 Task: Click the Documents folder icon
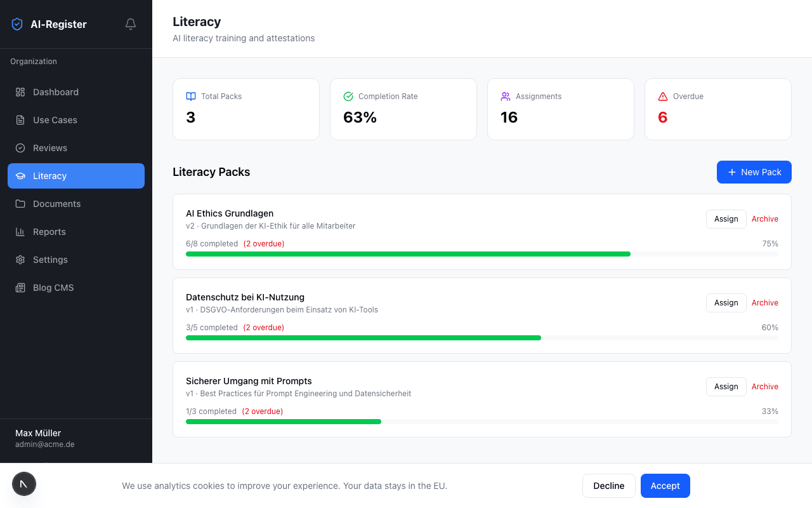[19, 204]
